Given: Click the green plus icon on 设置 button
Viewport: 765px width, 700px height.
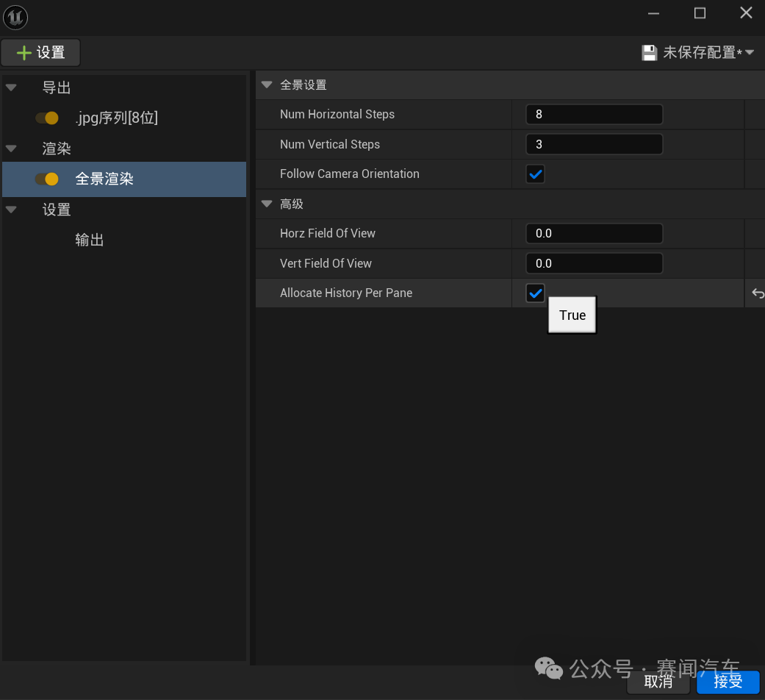Looking at the screenshot, I should (x=24, y=52).
